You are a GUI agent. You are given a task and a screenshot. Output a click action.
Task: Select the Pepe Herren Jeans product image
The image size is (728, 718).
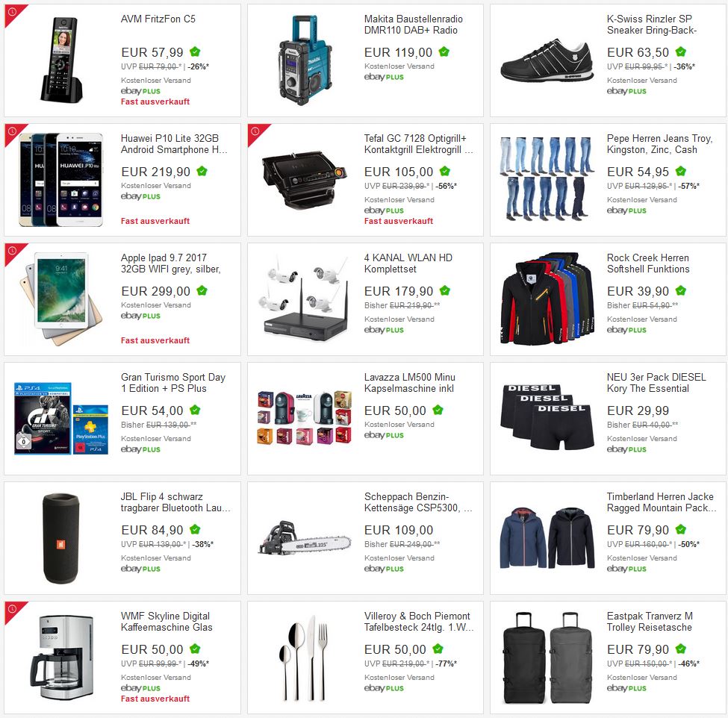click(547, 179)
